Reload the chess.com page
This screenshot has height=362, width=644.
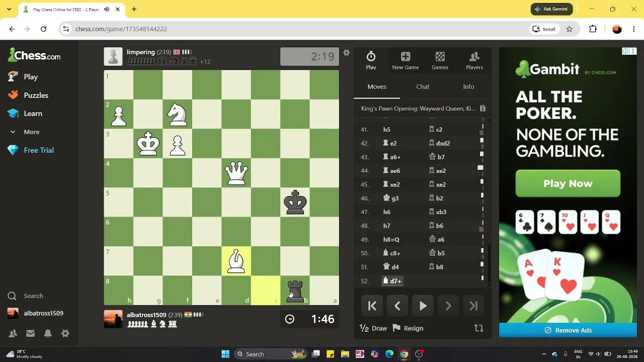pos(44,29)
